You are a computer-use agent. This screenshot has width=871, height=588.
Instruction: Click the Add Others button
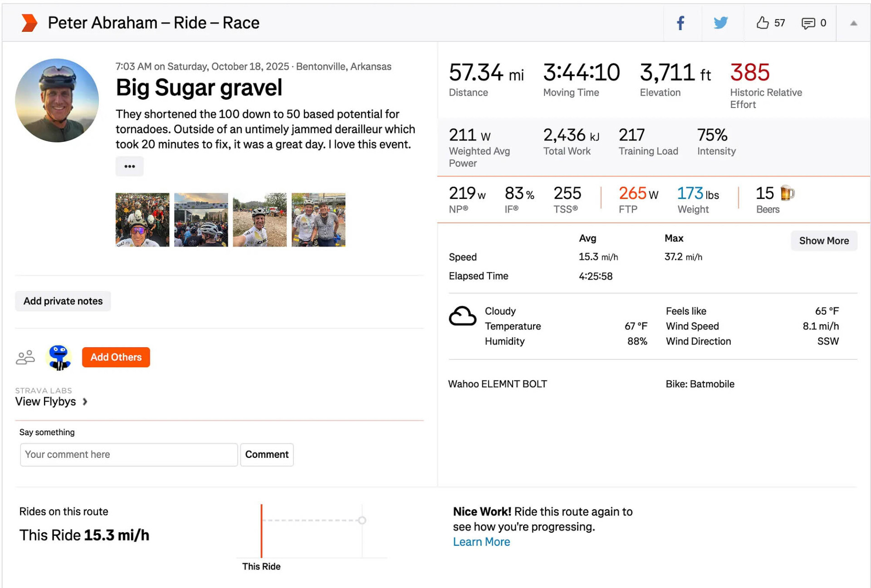click(x=116, y=357)
